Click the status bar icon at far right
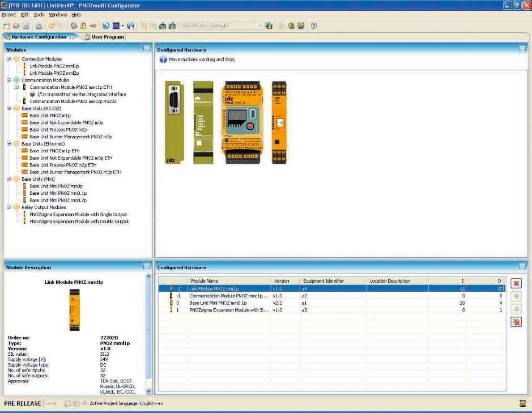 pos(522,403)
